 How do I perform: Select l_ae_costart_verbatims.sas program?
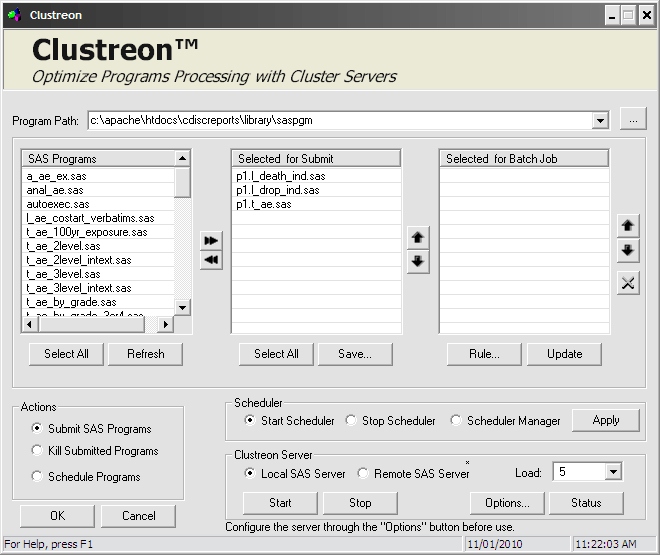(x=98, y=218)
